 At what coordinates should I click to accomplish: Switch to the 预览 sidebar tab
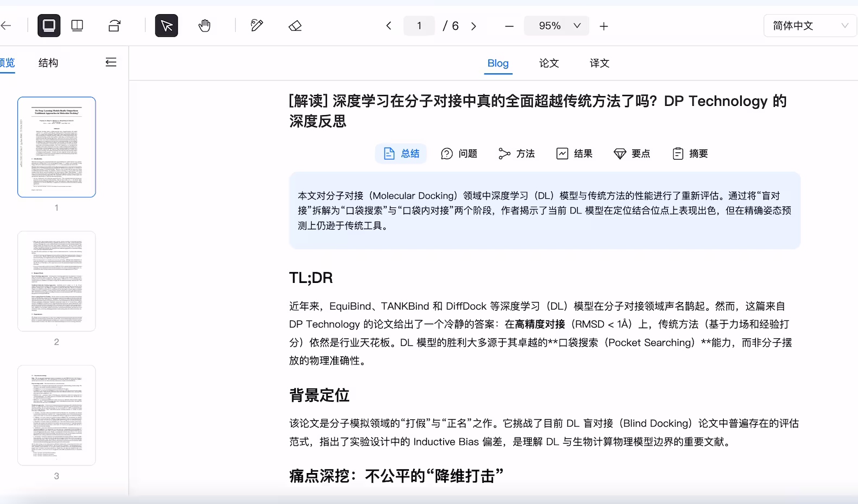(7, 62)
